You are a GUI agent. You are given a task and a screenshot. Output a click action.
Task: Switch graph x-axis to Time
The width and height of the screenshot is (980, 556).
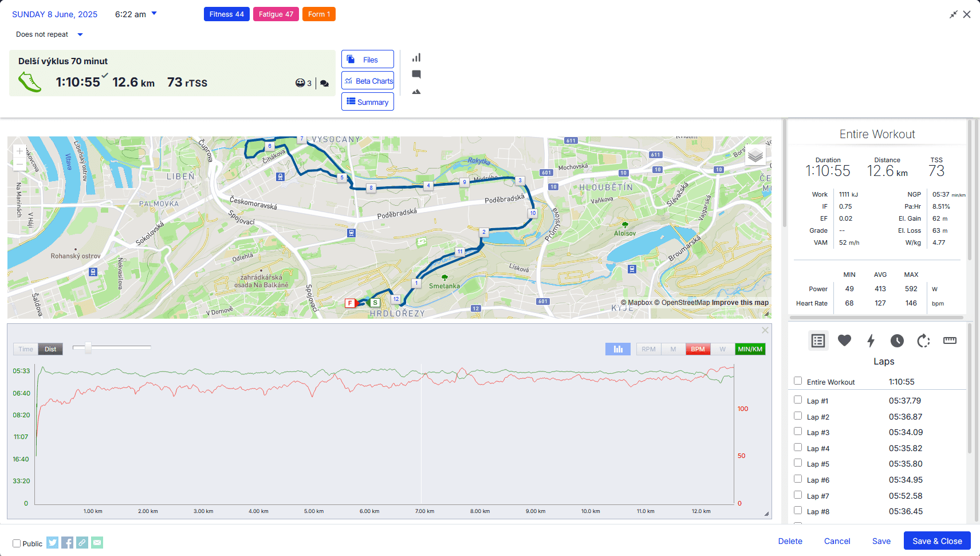(26, 349)
